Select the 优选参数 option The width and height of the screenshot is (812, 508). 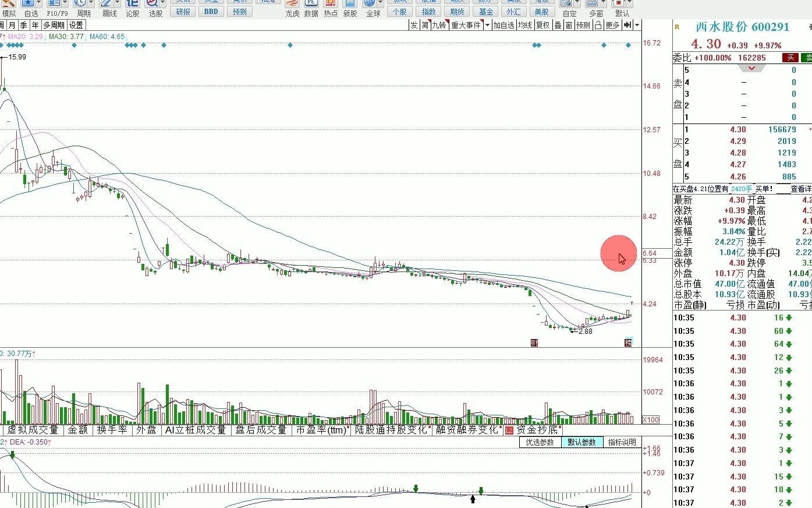(540, 442)
